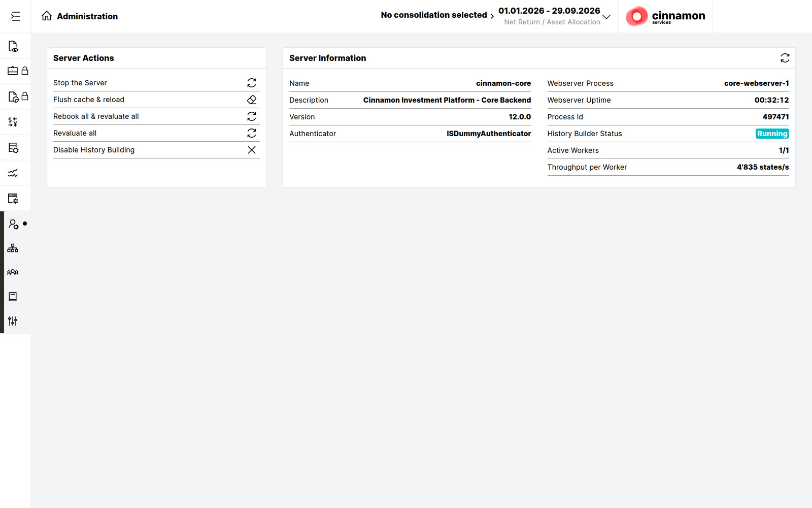Open the trend lines chart sidebar icon

pyautogui.click(x=13, y=173)
